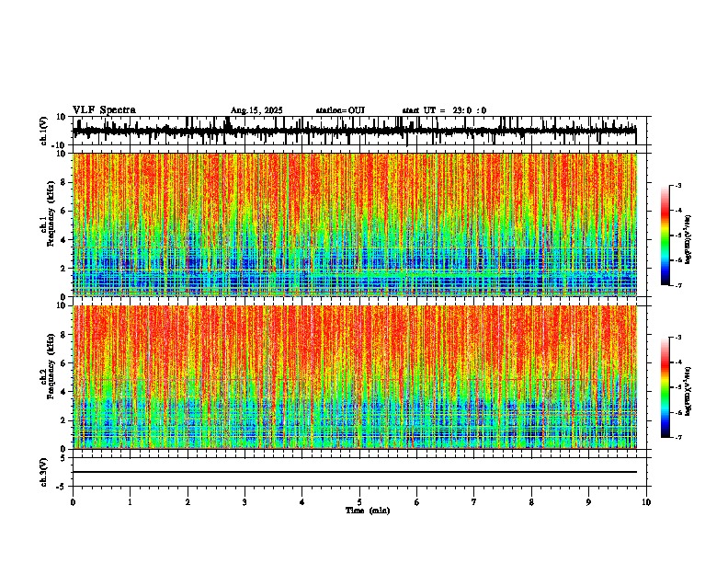Click the ch.1 voltage waveform trace
This screenshot has width=728, height=563.
(x=354, y=131)
